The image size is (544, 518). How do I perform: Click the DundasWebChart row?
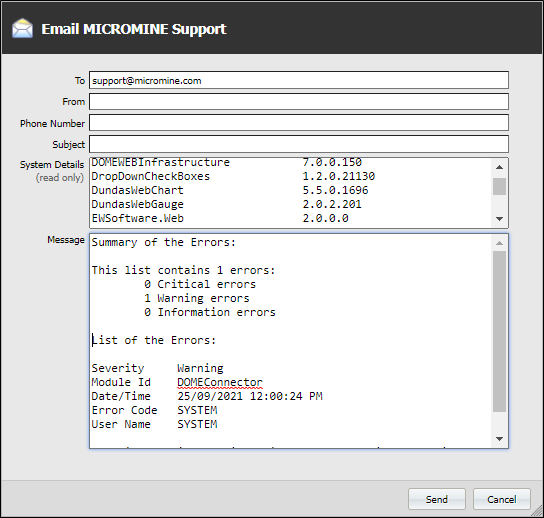coord(230,190)
